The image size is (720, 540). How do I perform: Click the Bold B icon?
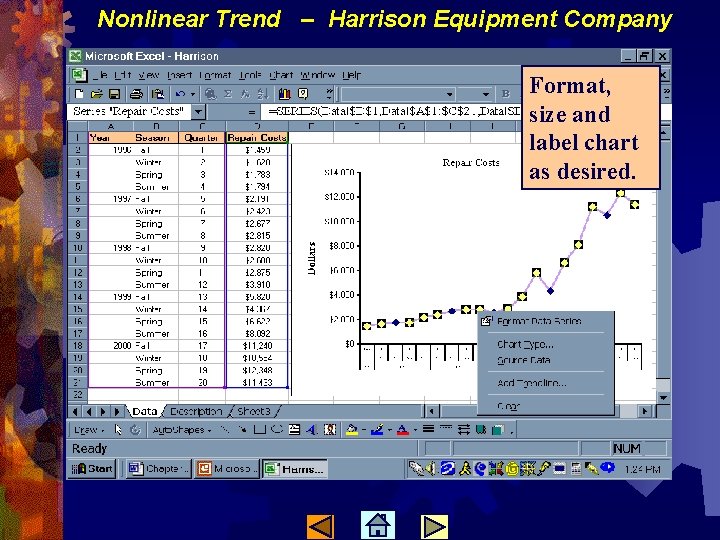(506, 94)
